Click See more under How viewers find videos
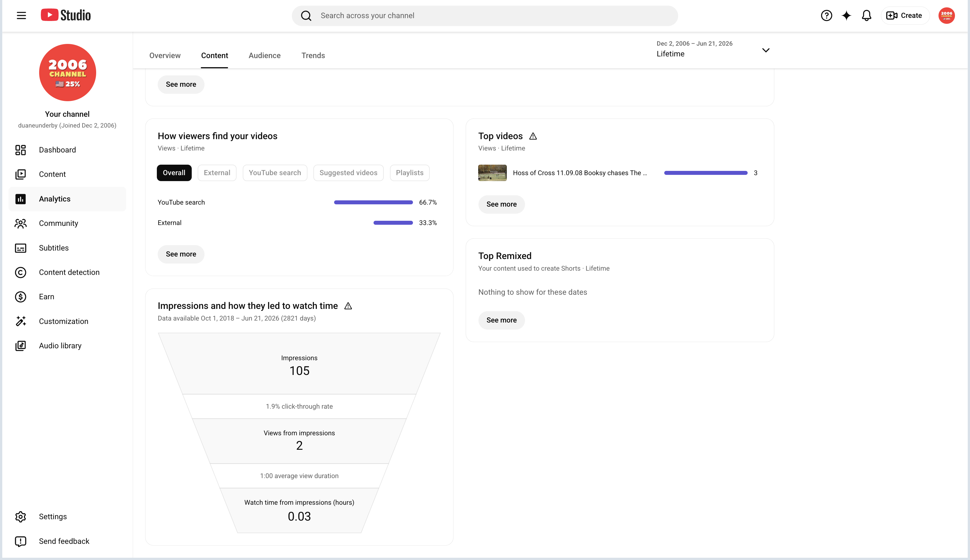 181,254
